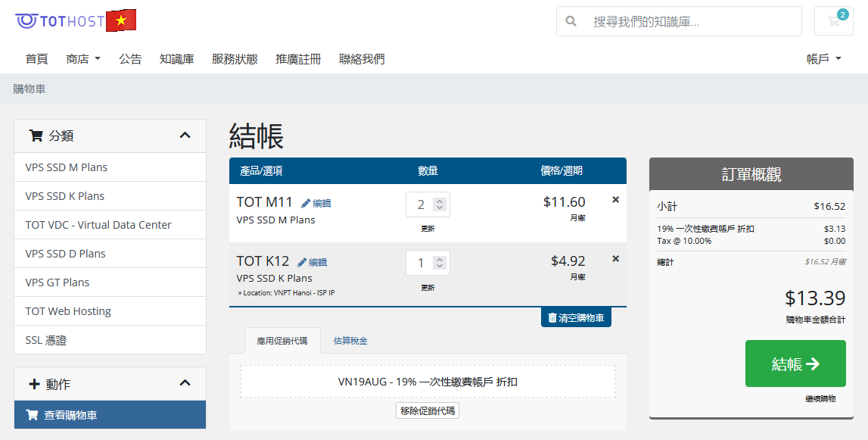The height and width of the screenshot is (440, 868).
Task: Remove TOT M11 with the x icon
Action: coord(615,200)
